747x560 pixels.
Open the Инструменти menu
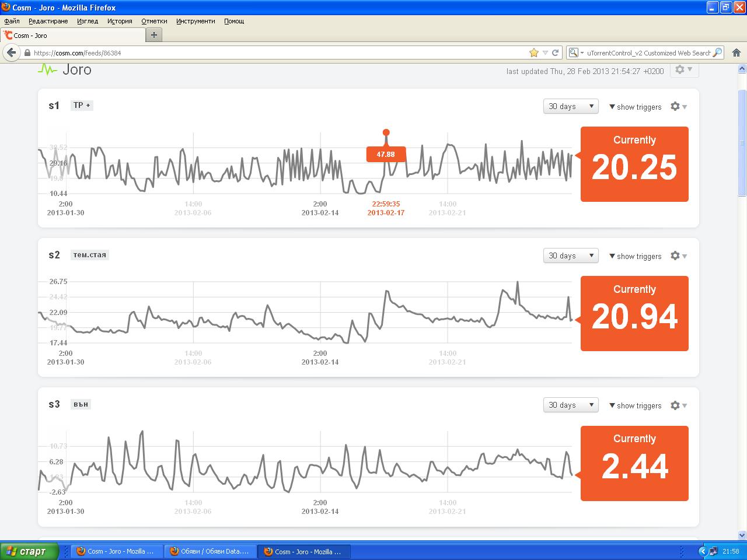point(196,21)
